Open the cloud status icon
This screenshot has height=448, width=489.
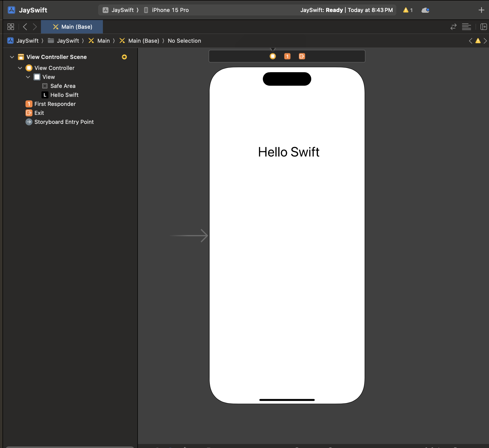point(425,10)
